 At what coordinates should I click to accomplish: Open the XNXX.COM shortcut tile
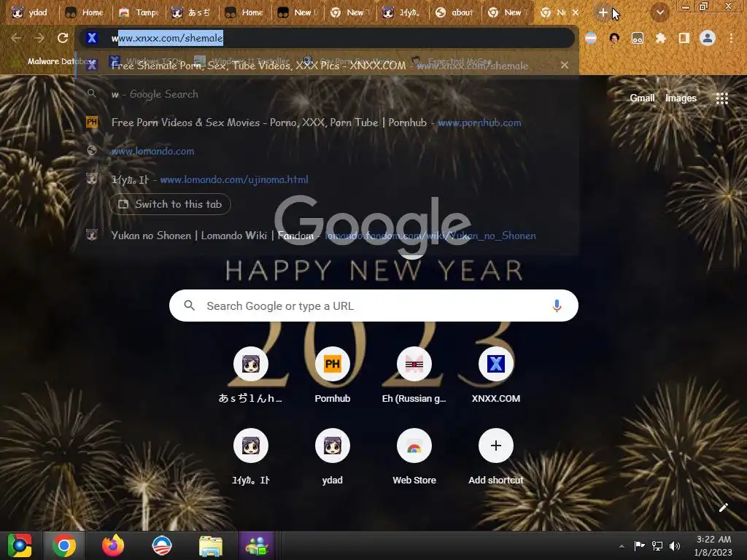[495, 376]
